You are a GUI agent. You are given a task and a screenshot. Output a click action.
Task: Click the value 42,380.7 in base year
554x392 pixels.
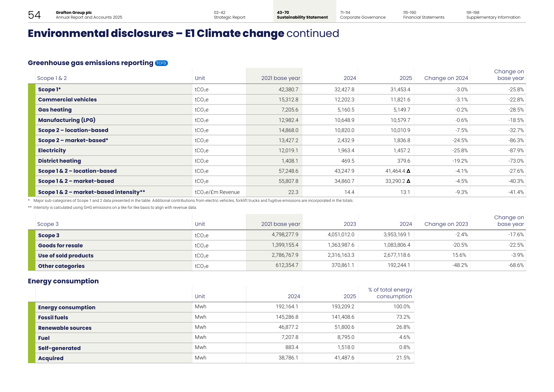[x=288, y=89]
